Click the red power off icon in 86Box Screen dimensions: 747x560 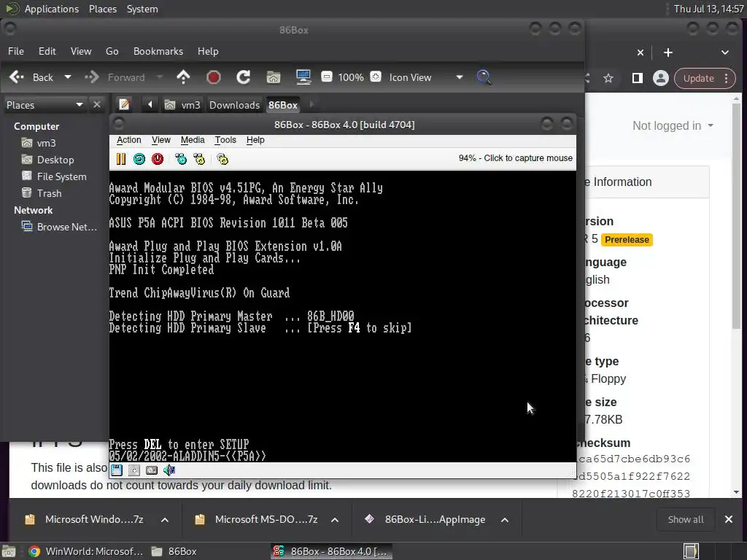[x=158, y=158]
